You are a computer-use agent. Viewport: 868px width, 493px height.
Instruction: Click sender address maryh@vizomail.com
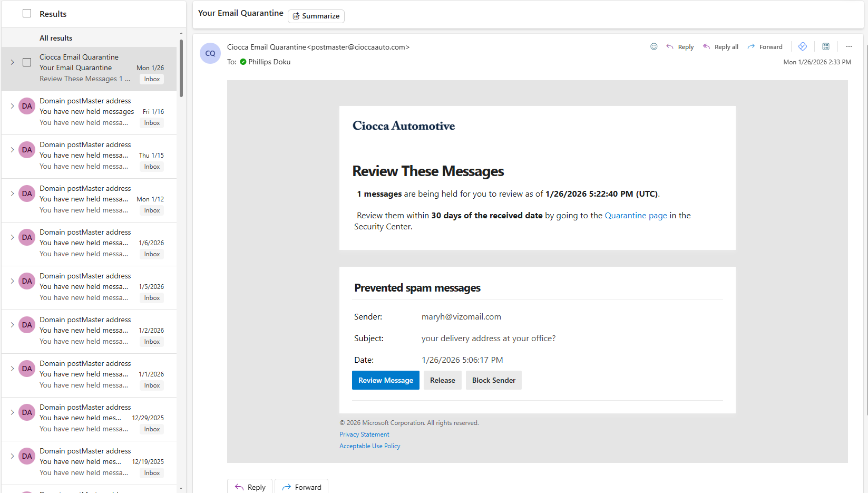coord(461,316)
